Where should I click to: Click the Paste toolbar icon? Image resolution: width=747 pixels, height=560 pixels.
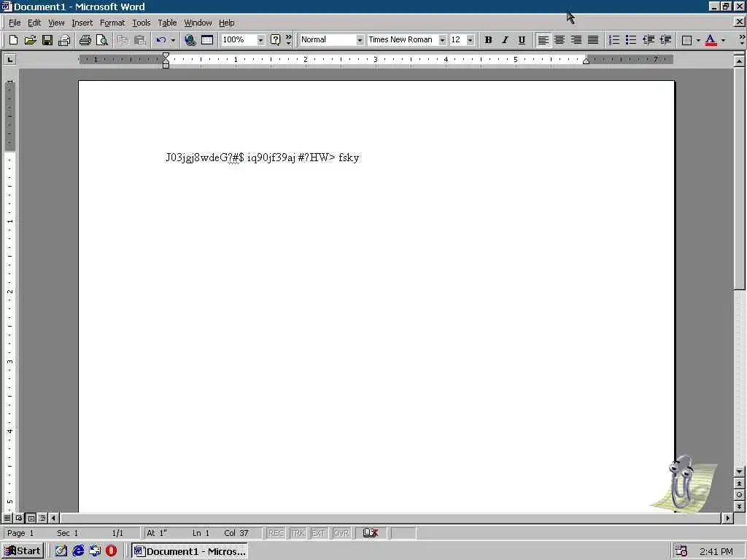[139, 40]
